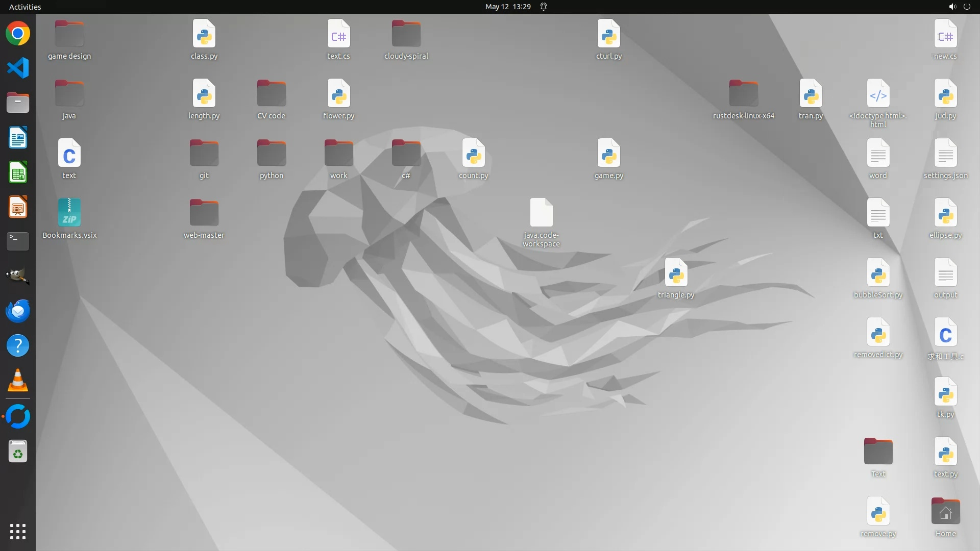
Task: Select the rustdesk-linux-x64 folder
Action: click(x=743, y=94)
